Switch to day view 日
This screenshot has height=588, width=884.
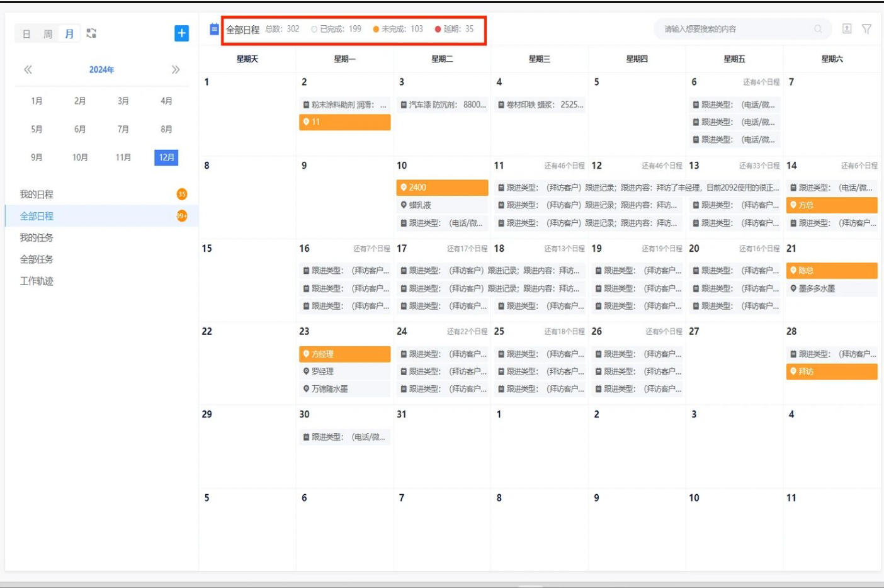(x=26, y=34)
